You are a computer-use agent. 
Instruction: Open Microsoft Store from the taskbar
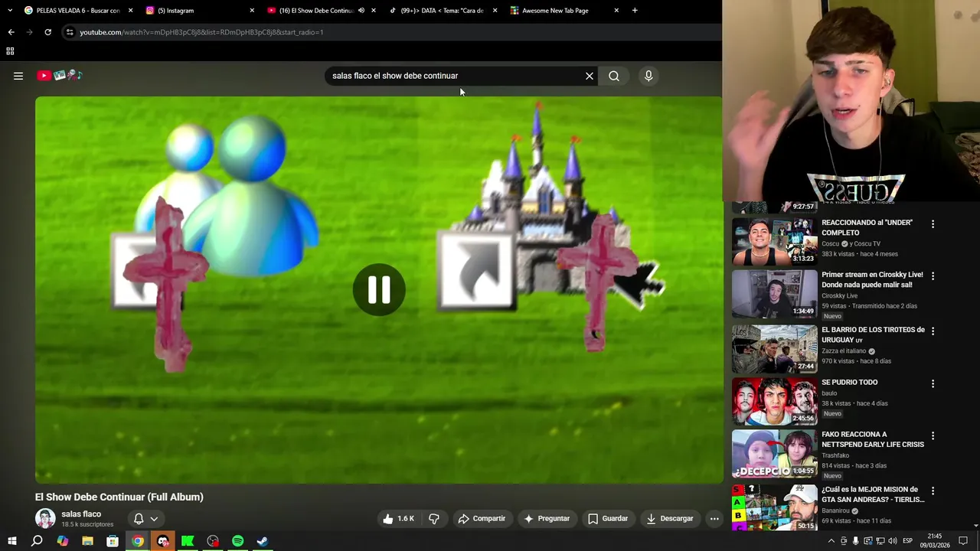click(x=113, y=541)
